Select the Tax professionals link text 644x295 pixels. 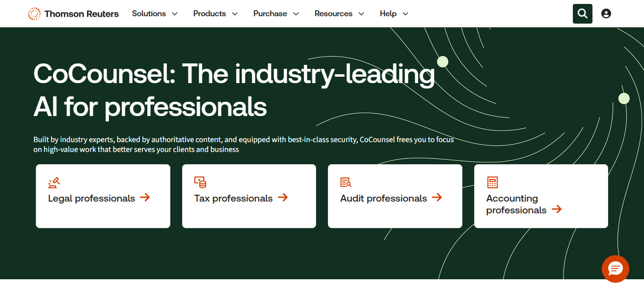[x=233, y=198]
